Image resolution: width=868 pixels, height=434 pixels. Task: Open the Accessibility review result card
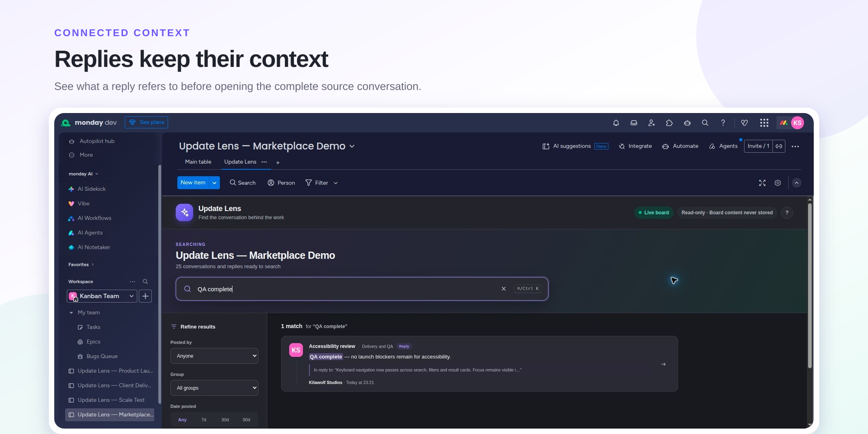pos(479,364)
